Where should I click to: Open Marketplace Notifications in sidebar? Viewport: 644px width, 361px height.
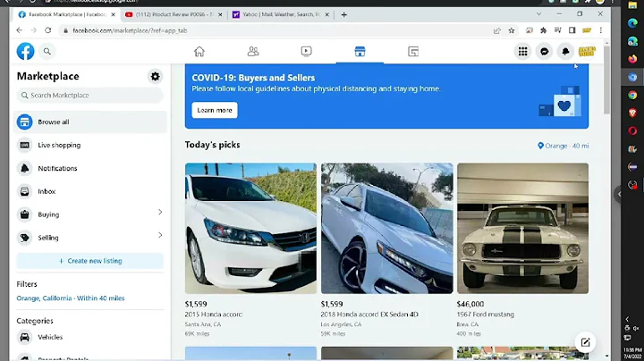[90, 168]
